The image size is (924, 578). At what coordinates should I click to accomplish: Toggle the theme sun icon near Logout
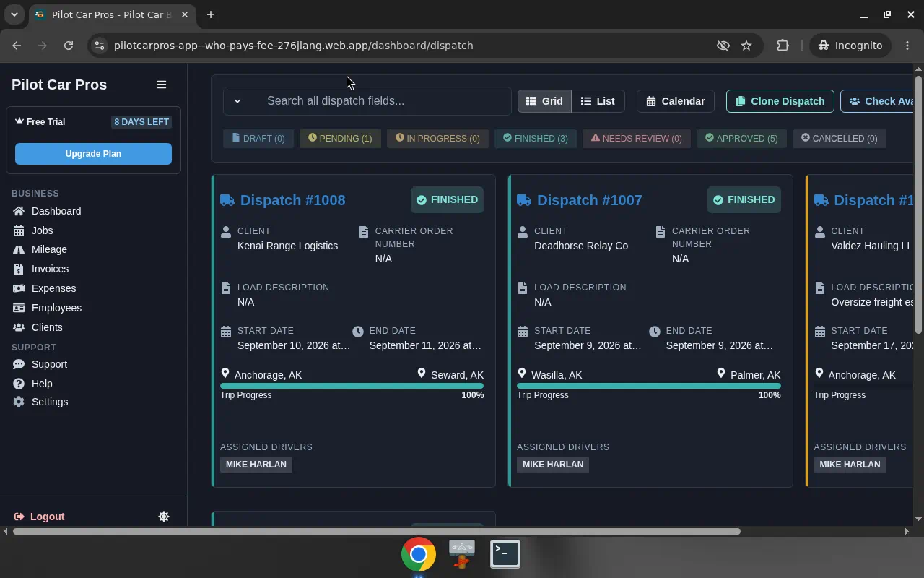coord(164,517)
